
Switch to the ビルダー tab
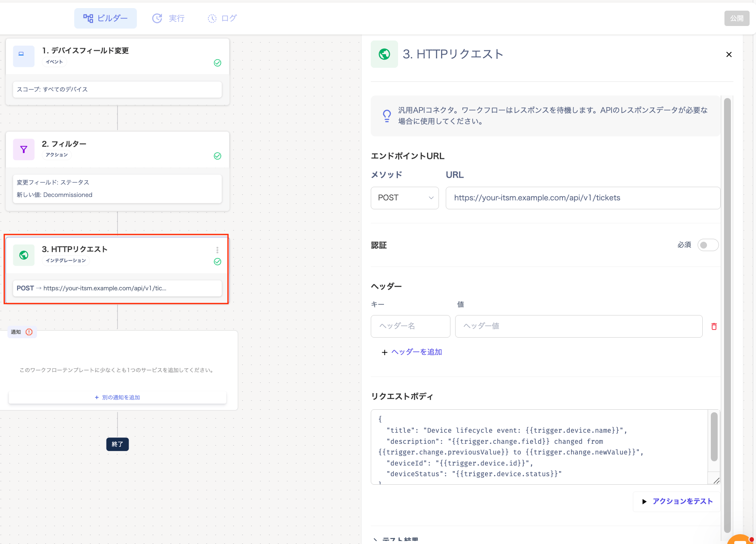[105, 18]
